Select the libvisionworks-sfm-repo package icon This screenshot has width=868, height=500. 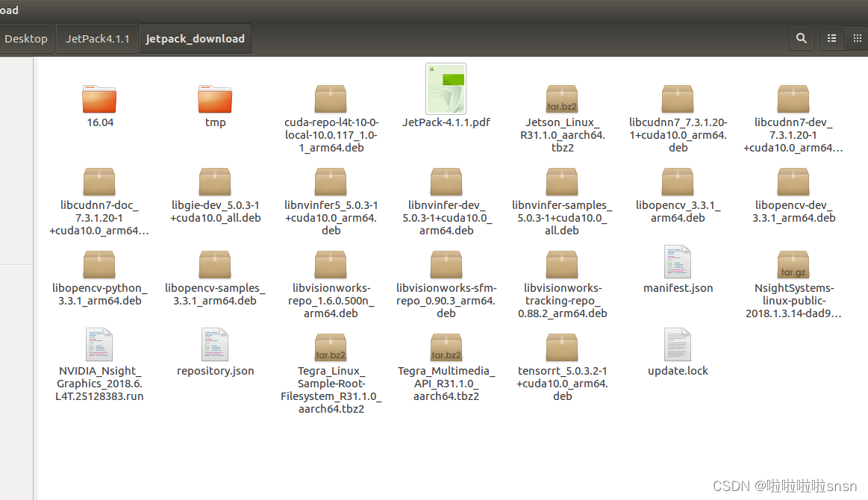[x=446, y=265]
